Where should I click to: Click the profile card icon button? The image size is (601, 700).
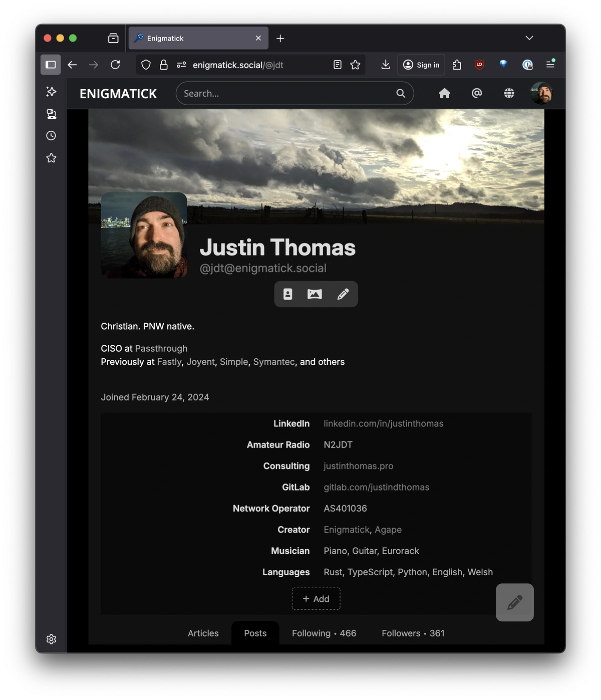point(287,294)
